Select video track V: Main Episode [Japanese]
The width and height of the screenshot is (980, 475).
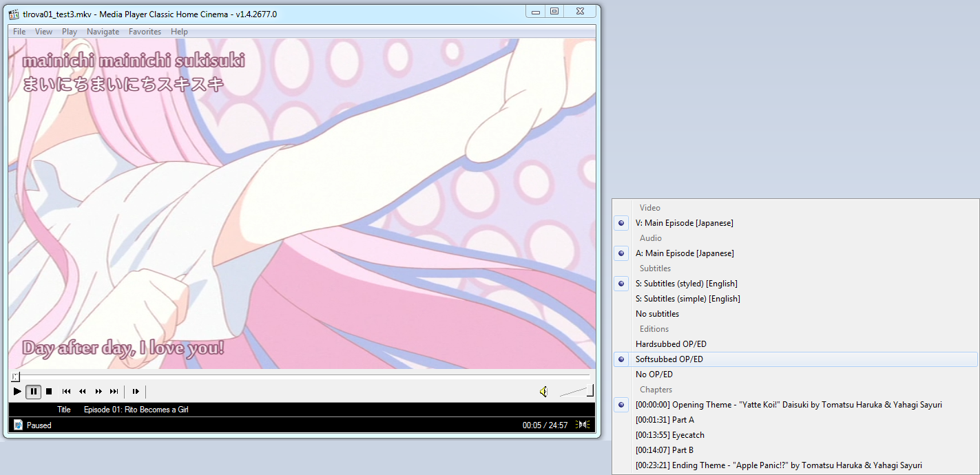795,223
